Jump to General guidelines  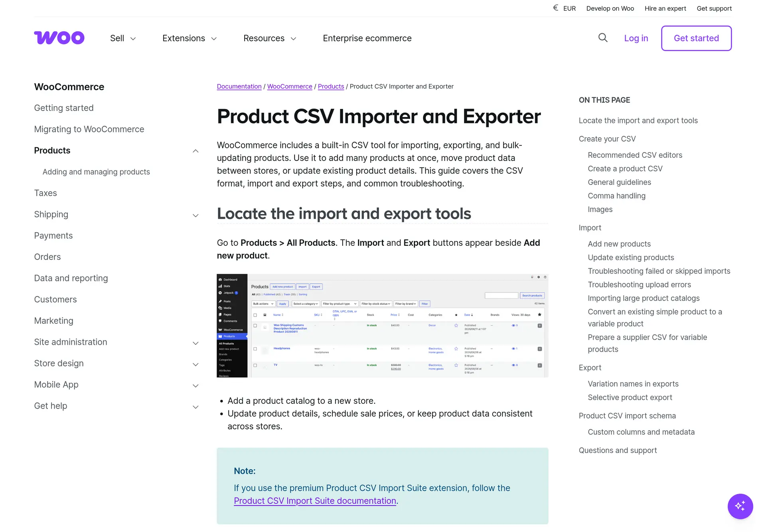619,182
